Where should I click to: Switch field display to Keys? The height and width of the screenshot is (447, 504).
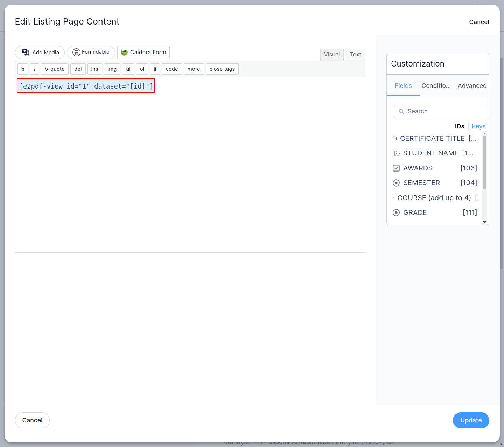[x=478, y=126]
